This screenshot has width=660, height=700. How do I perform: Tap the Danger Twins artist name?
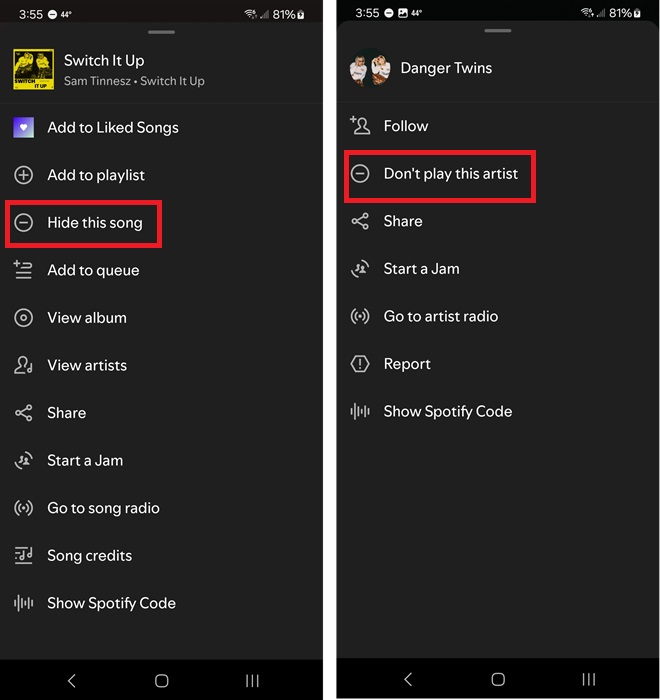coord(446,68)
